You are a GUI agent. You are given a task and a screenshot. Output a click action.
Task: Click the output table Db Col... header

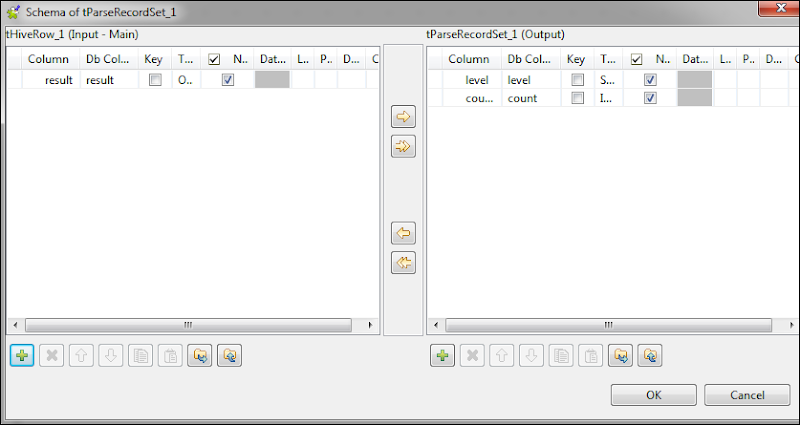coord(531,59)
